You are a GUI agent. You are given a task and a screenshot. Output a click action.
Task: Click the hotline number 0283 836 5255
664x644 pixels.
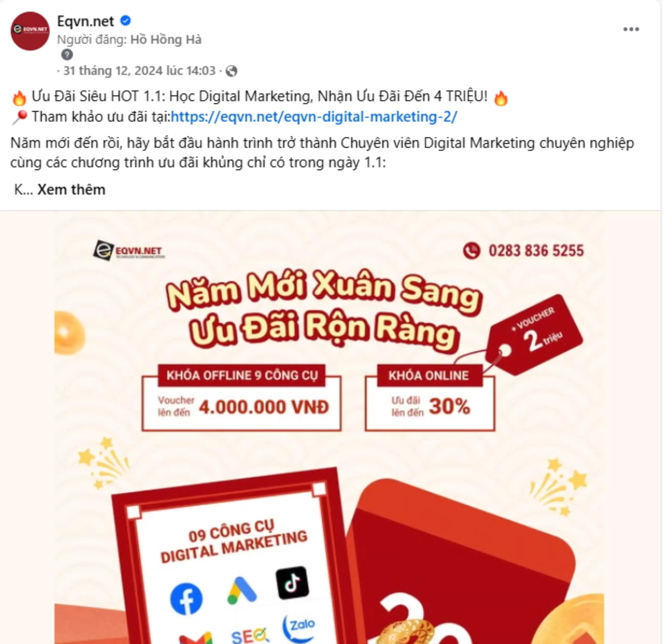(x=536, y=251)
